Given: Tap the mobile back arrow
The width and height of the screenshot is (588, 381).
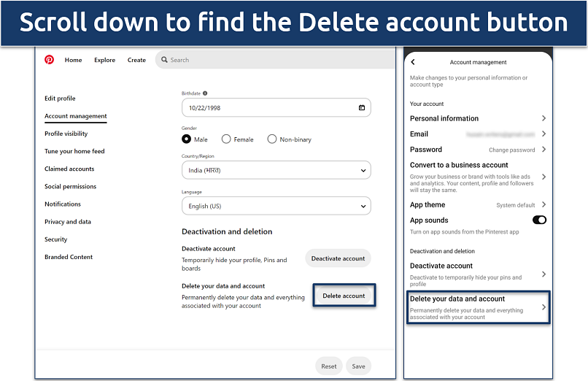Looking at the screenshot, I should pyautogui.click(x=413, y=63).
